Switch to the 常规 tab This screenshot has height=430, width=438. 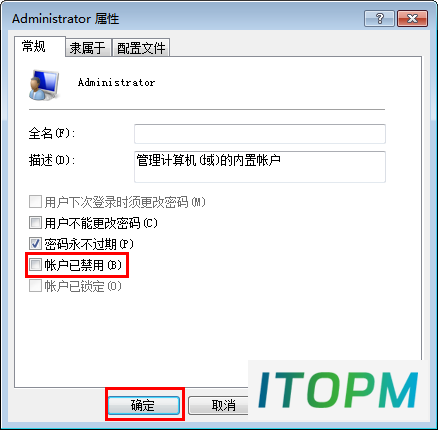click(33, 46)
